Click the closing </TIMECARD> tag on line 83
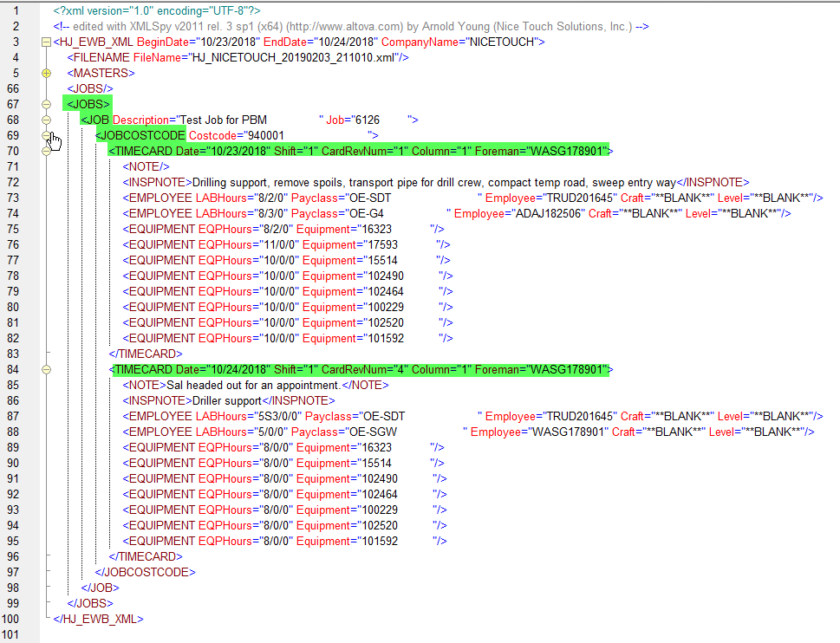The width and height of the screenshot is (840, 643). click(146, 354)
